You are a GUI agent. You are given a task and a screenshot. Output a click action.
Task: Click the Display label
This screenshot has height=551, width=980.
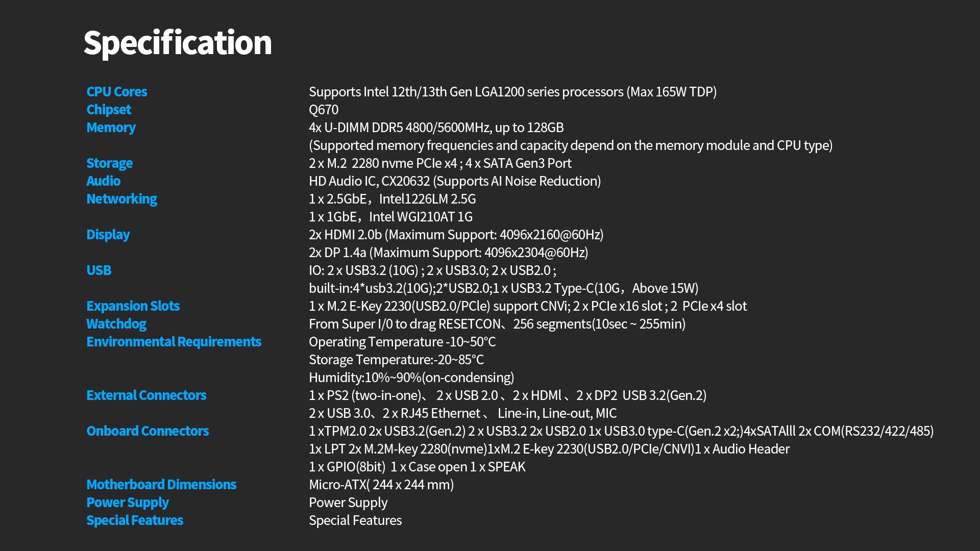tap(108, 235)
